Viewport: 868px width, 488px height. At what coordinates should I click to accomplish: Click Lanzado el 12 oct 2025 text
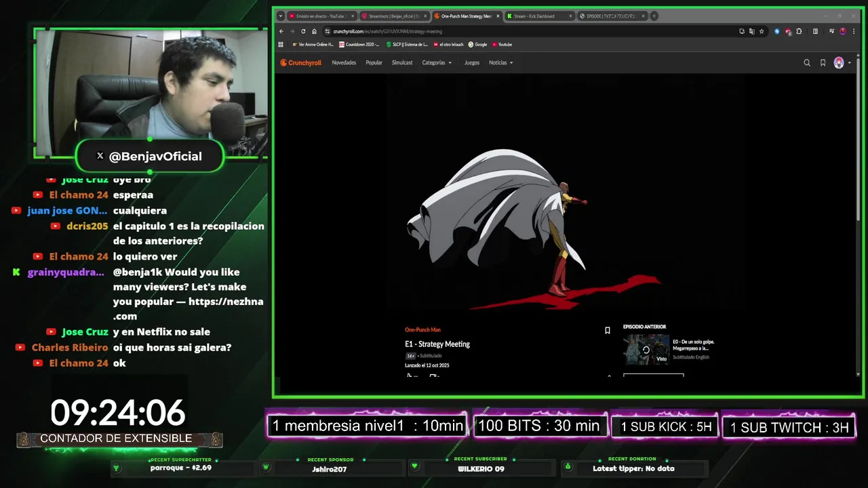[427, 365]
